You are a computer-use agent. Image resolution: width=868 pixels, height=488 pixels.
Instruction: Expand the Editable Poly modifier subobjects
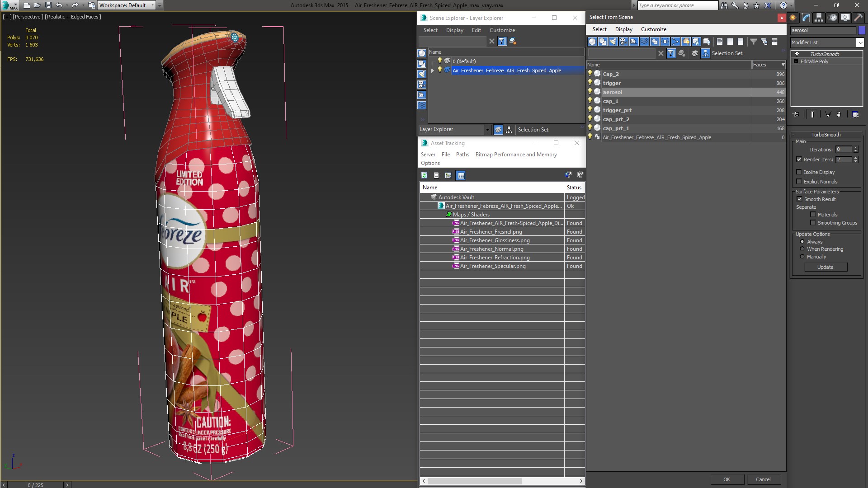(796, 61)
